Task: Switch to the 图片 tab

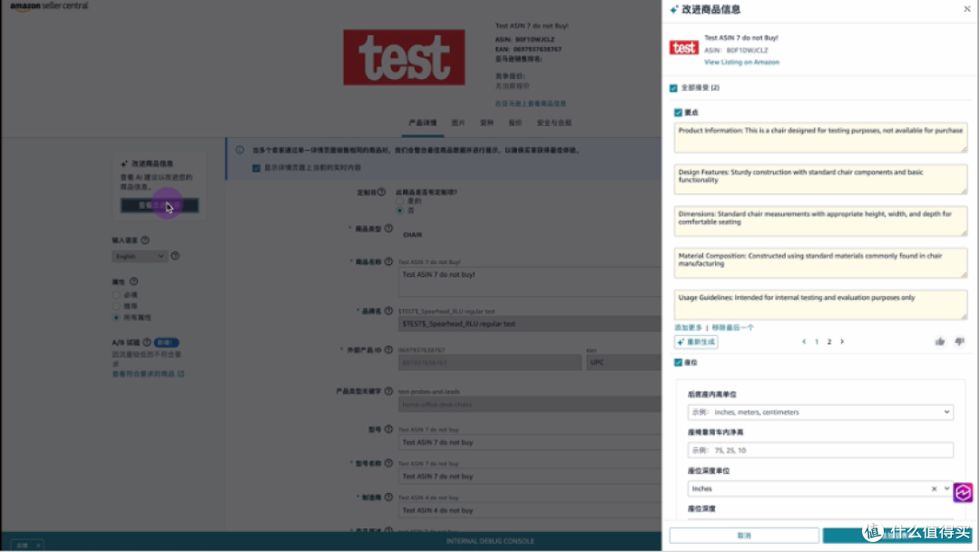Action: pos(458,123)
